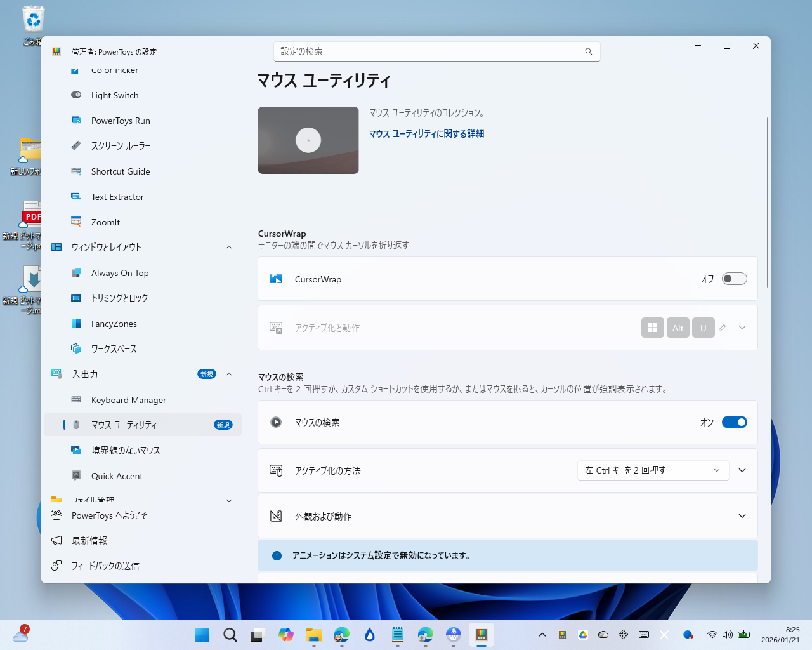812x650 pixels.
Task: Select Always On Top in the sidebar
Action: click(120, 272)
